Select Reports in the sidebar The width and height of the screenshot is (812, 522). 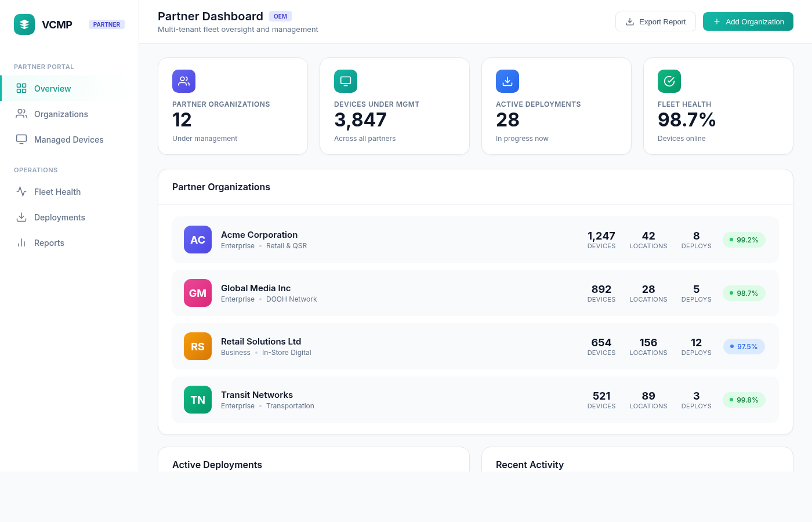[x=49, y=243]
